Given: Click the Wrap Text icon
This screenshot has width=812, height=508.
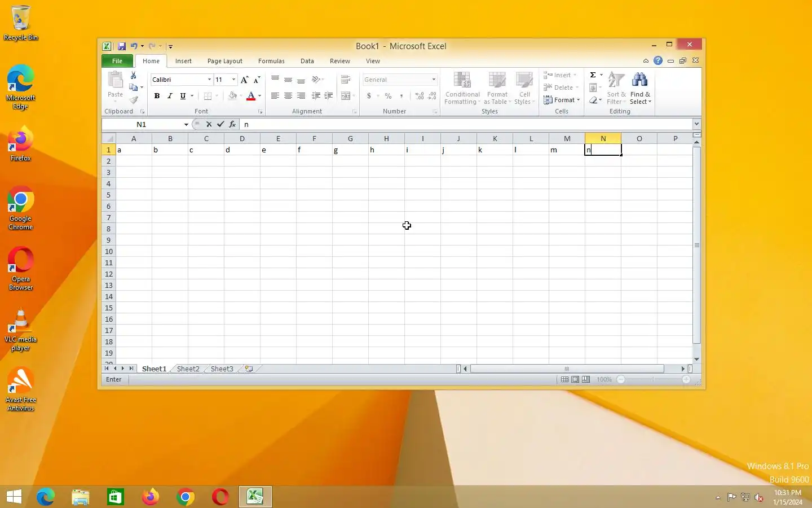Looking at the screenshot, I should 346,80.
